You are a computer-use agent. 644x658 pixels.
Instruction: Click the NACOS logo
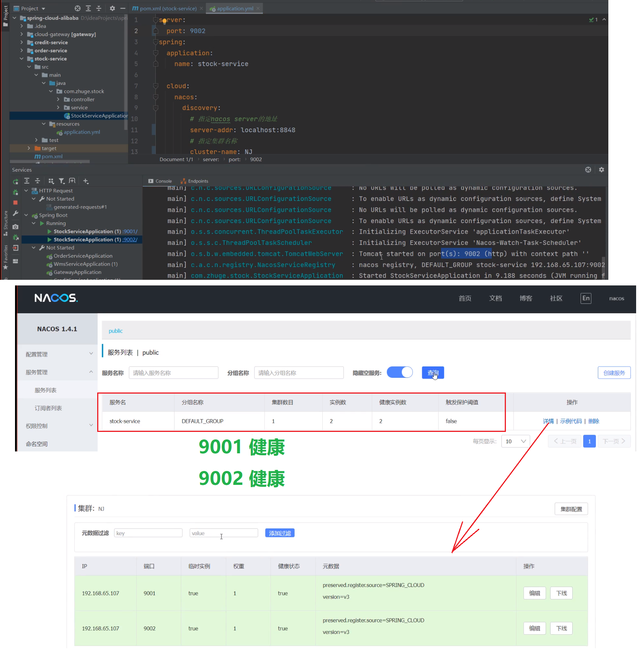[x=56, y=298]
